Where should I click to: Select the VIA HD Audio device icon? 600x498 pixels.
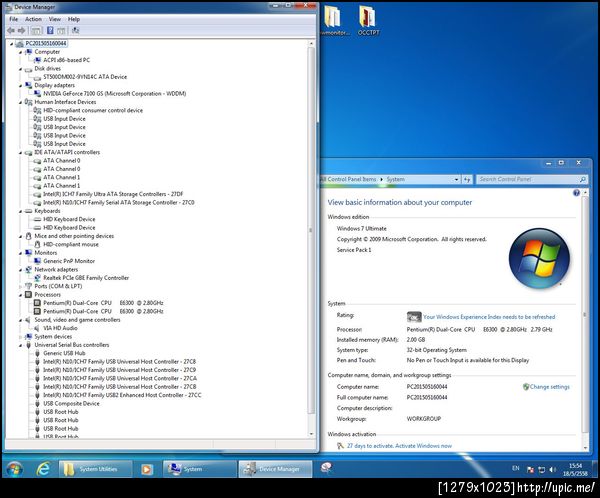[37, 328]
